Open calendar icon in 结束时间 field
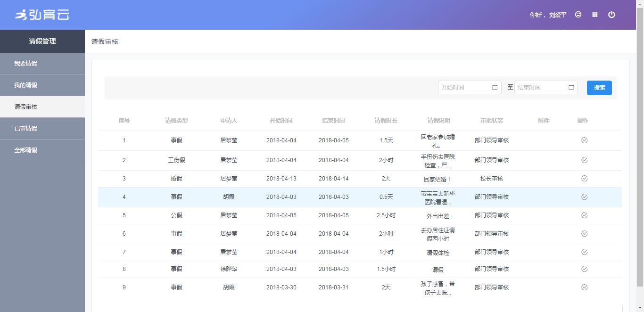This screenshot has width=644, height=312. click(571, 87)
